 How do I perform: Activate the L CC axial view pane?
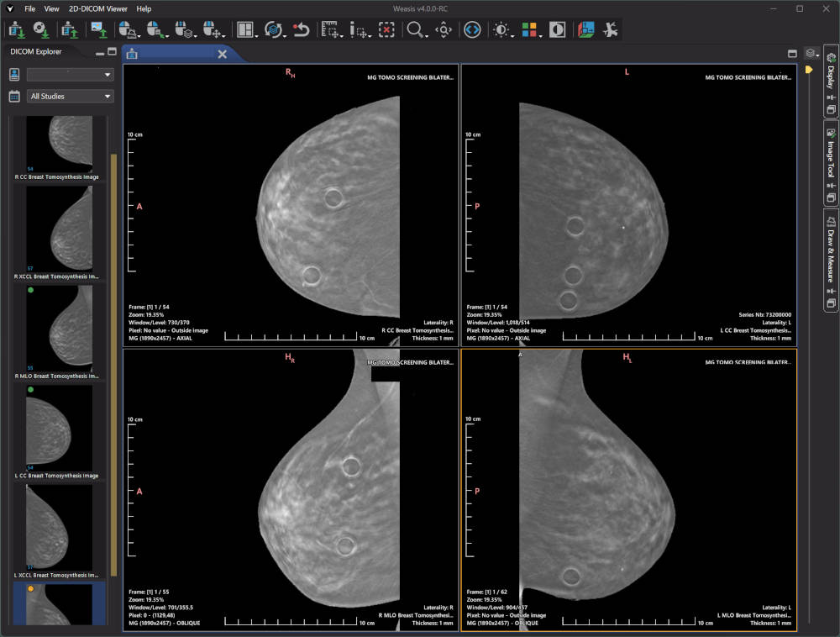(x=629, y=205)
